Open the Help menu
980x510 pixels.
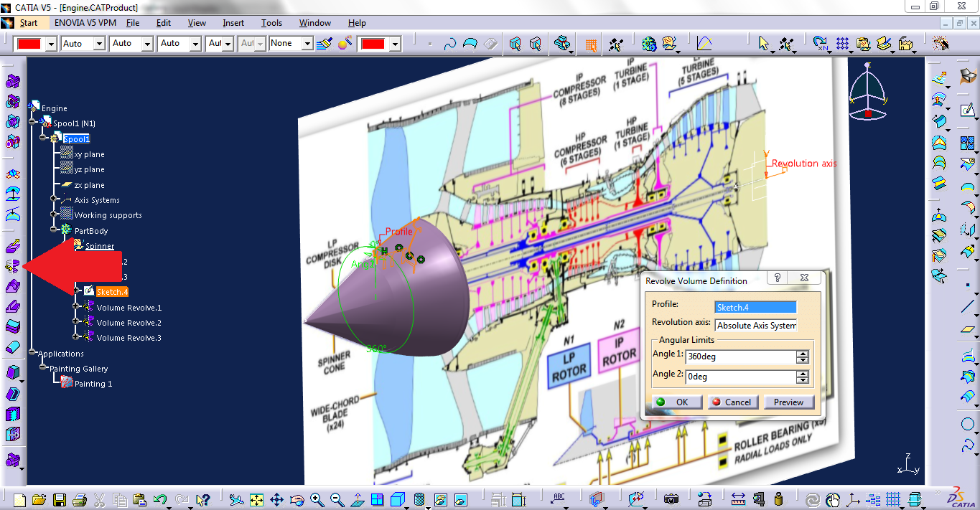357,23
